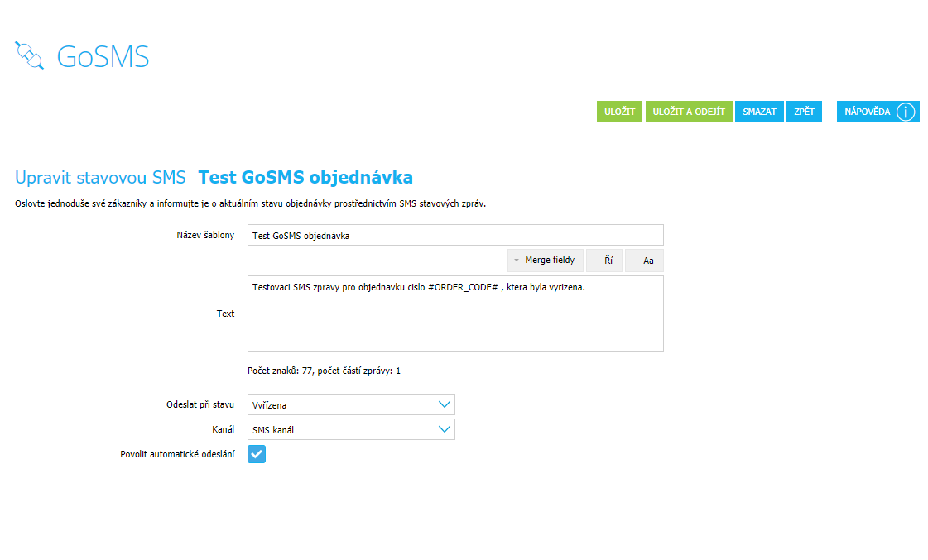928x560 pixels.
Task: Click the Uložit a odejít button
Action: (x=688, y=112)
